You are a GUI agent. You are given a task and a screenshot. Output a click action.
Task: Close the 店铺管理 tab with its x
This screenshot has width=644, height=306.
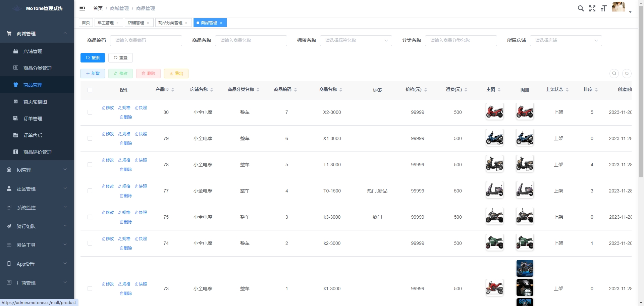coord(148,23)
